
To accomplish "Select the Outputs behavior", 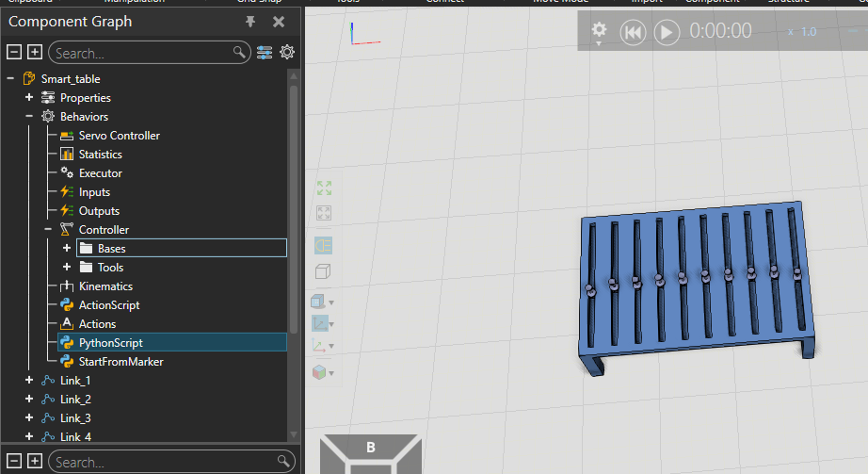I will (99, 211).
